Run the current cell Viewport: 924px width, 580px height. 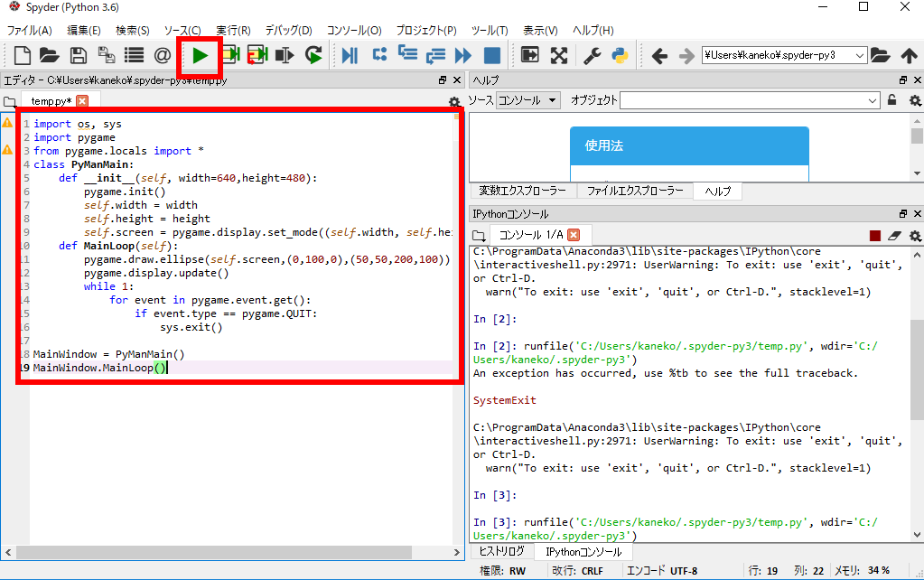tap(229, 55)
